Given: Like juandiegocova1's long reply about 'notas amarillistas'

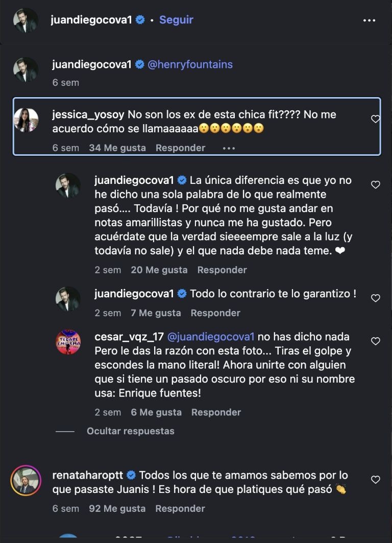Looking at the screenshot, I should coord(376,185).
